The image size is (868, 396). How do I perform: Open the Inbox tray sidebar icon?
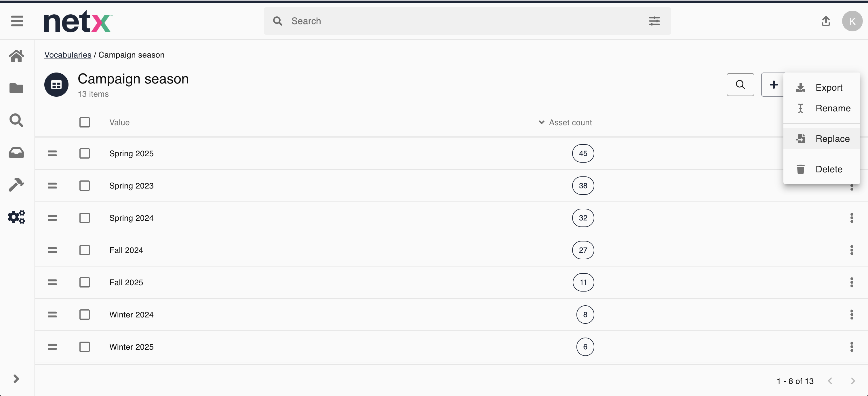(x=16, y=153)
